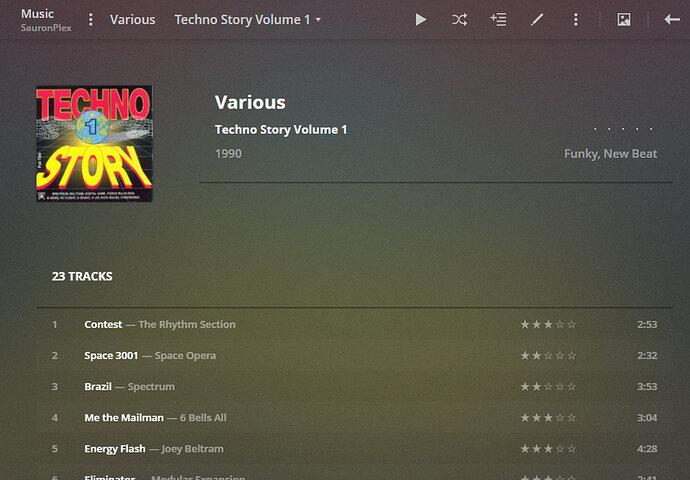Click the album title Techno Story Volume 1
The width and height of the screenshot is (690, 480).
[x=281, y=130]
